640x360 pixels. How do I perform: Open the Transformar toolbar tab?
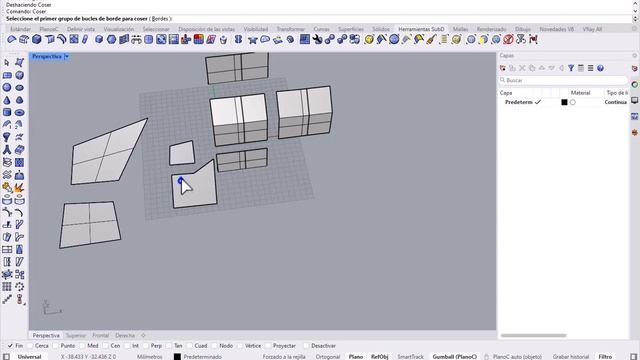(x=291, y=29)
